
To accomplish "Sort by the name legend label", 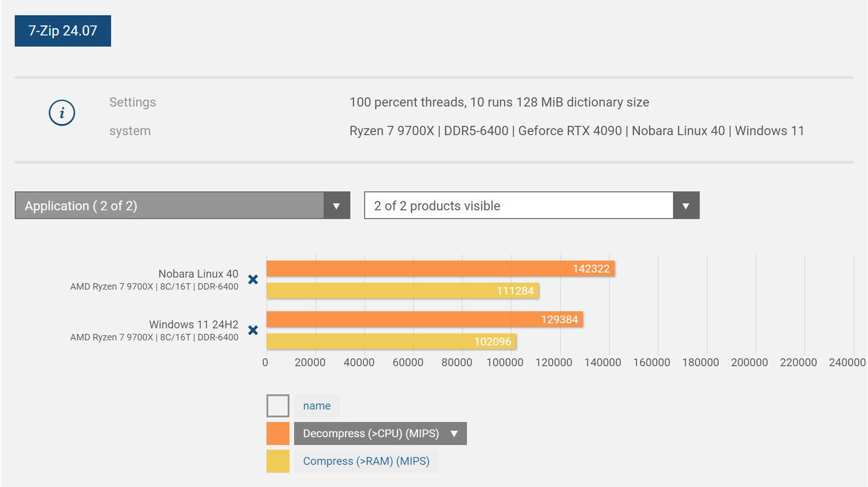I will [x=317, y=406].
